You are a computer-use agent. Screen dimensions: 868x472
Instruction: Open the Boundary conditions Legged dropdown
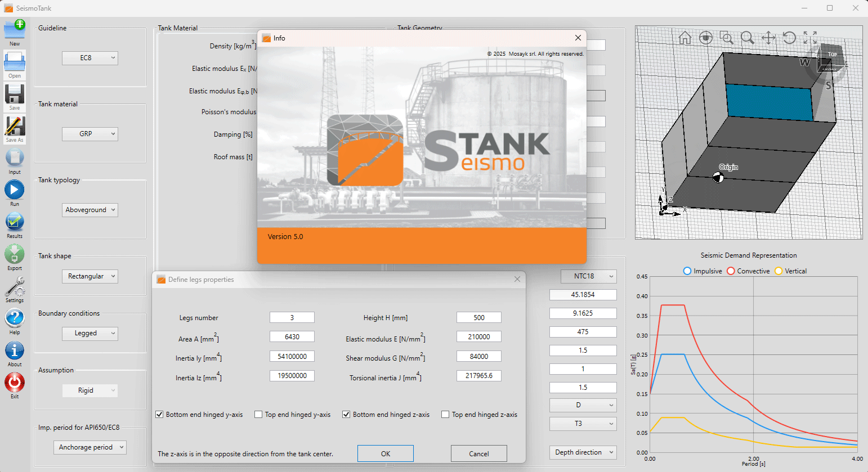point(90,333)
